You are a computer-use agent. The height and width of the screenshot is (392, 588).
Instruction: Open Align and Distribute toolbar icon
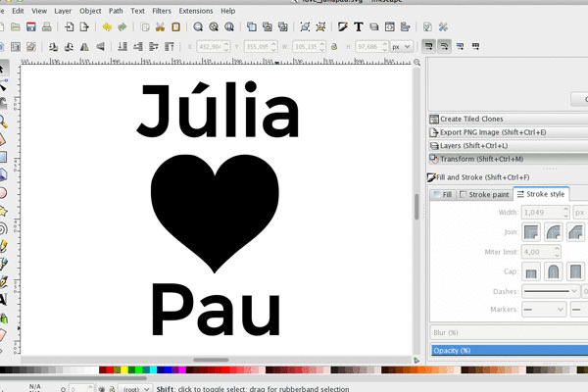tap(405, 27)
